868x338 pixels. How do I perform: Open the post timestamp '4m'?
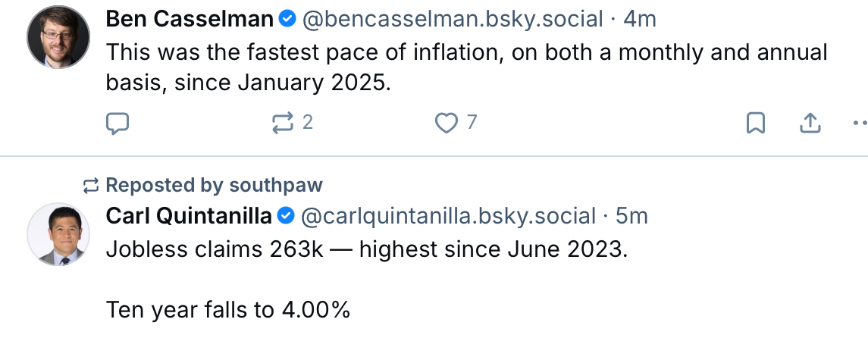(639, 20)
